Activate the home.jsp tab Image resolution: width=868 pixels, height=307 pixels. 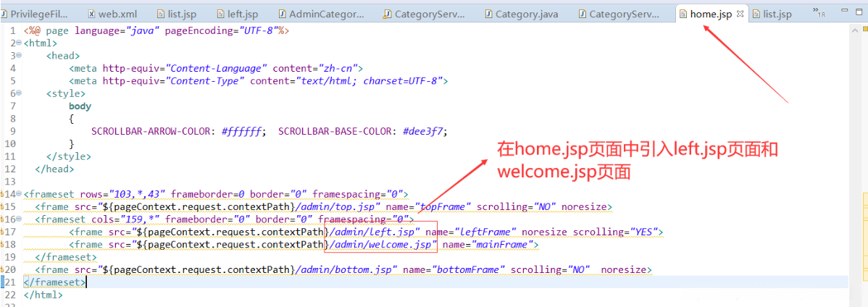[x=711, y=14]
